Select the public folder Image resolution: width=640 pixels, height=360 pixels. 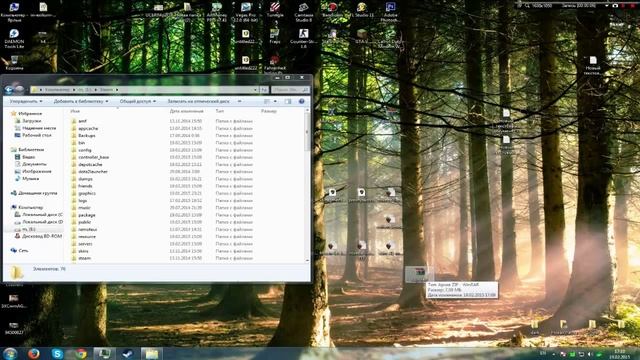(84, 222)
